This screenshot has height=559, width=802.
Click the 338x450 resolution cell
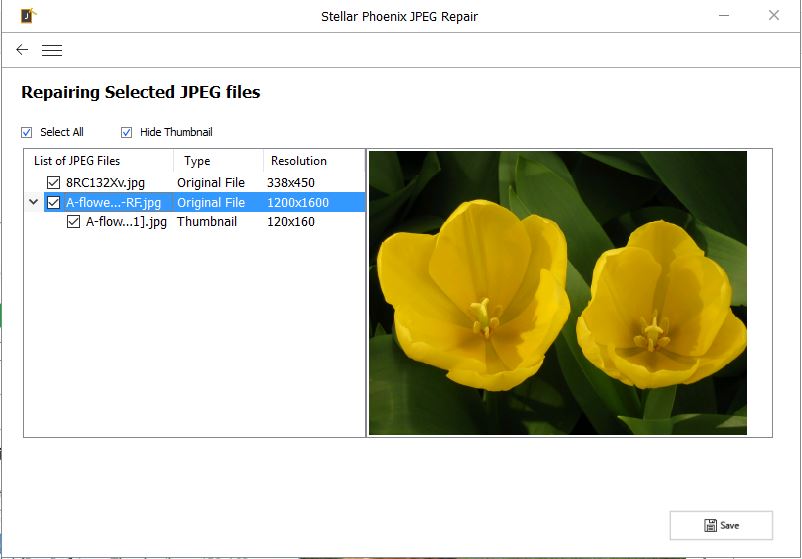point(290,182)
